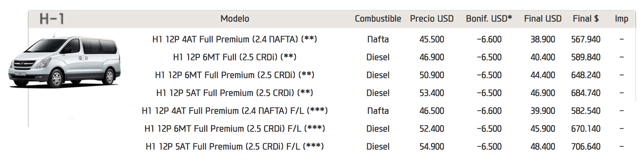Click the Final $ column header
This screenshot has width=644, height=163.
(586, 19)
